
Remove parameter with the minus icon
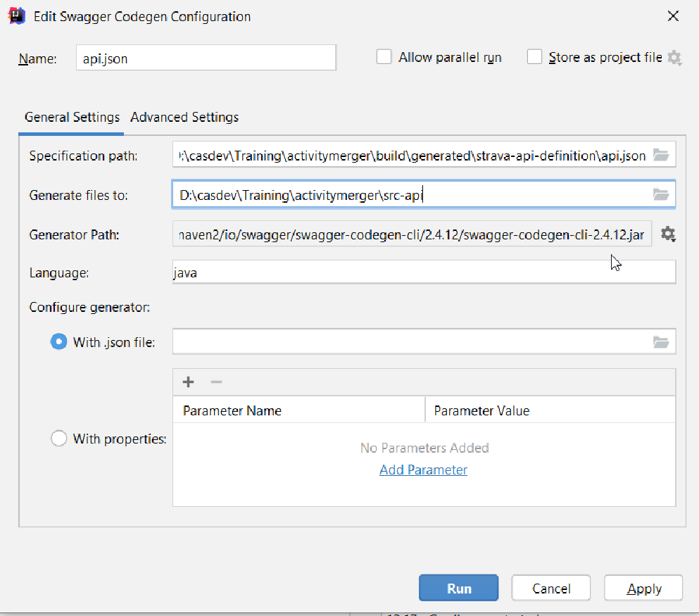pos(216,382)
